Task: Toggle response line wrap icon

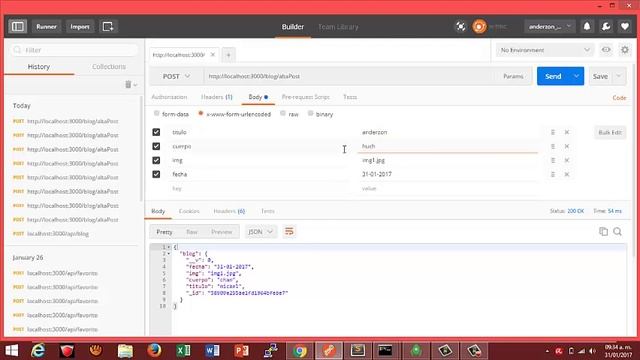Action: pyautogui.click(x=289, y=231)
